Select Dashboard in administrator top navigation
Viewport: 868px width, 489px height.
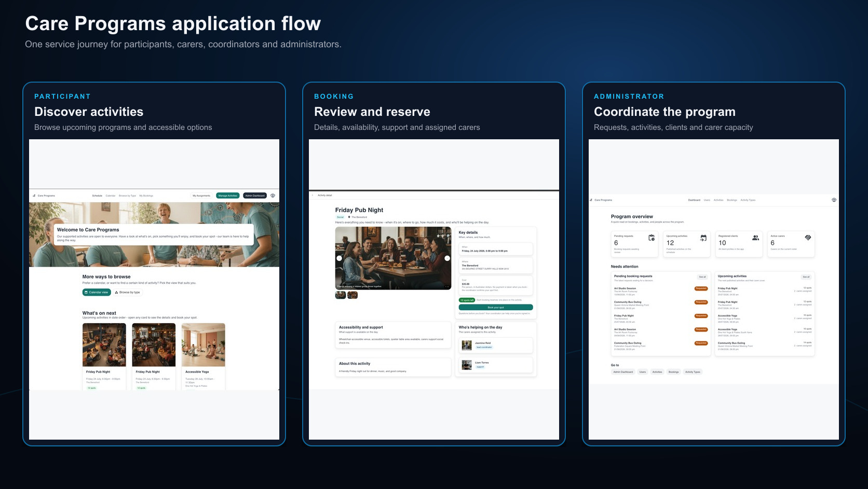[694, 200]
